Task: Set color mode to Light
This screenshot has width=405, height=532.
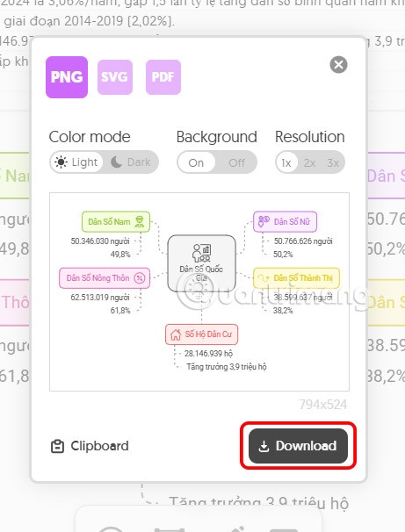Action: pos(76,162)
